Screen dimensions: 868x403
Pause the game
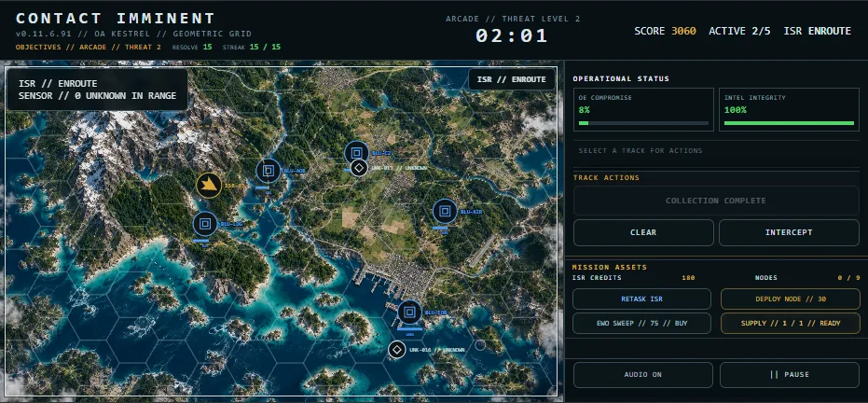coord(790,375)
